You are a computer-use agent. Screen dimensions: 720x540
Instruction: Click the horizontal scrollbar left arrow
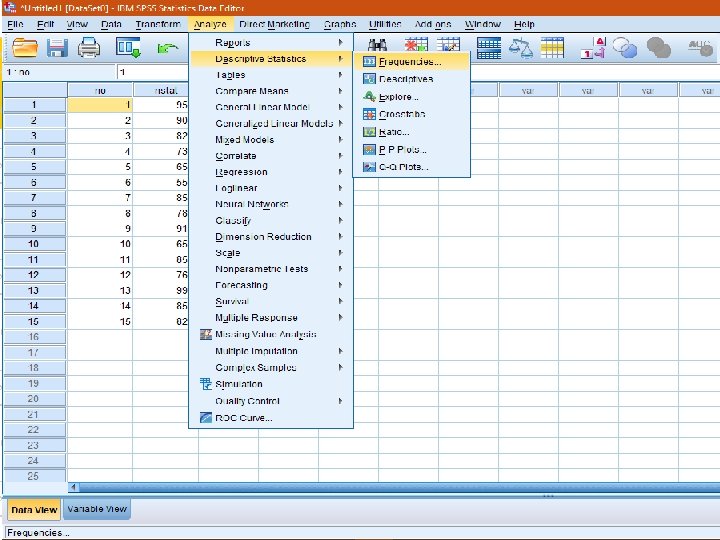pyautogui.click(x=73, y=487)
